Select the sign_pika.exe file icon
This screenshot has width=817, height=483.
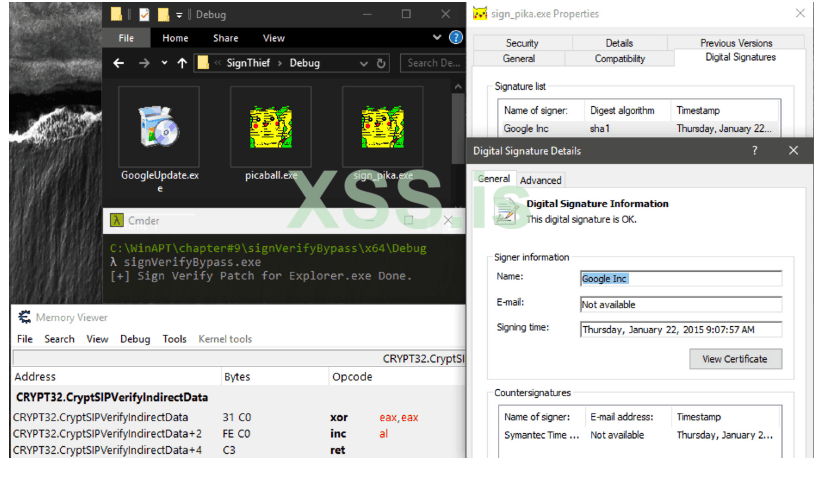(382, 127)
